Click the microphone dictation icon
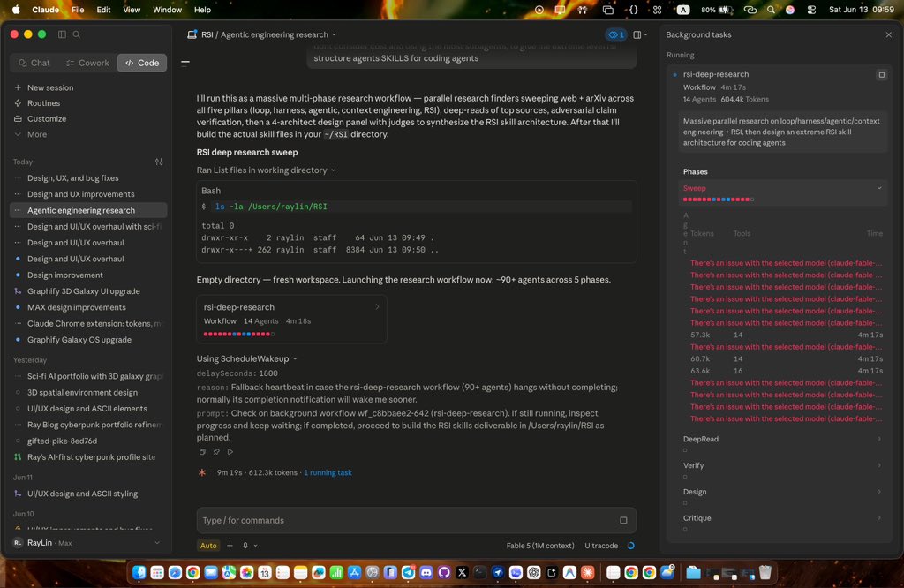 pos(245,546)
